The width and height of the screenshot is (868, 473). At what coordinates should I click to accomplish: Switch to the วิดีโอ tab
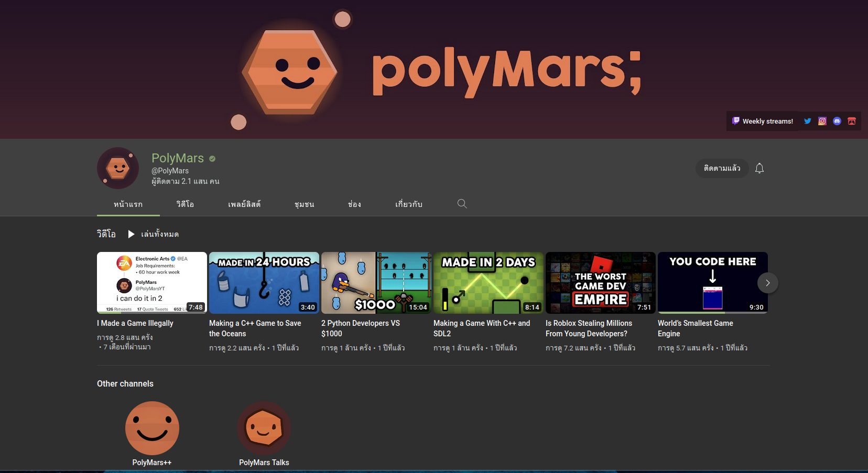pos(185,204)
